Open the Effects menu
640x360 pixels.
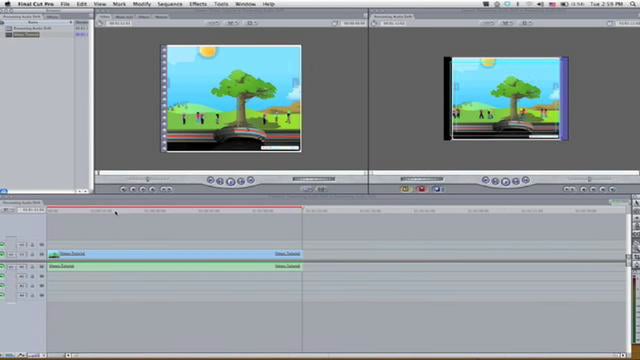coord(198,4)
